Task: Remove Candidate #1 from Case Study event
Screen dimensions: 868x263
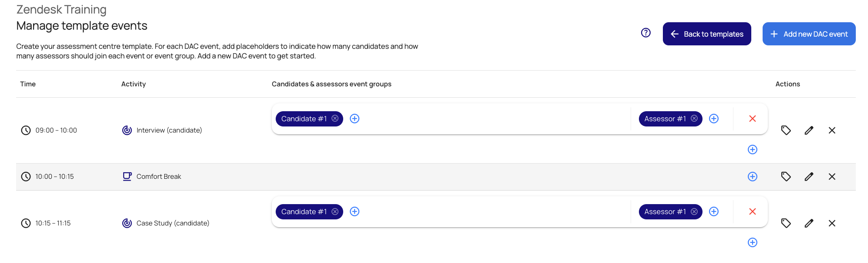Action: pos(335,212)
